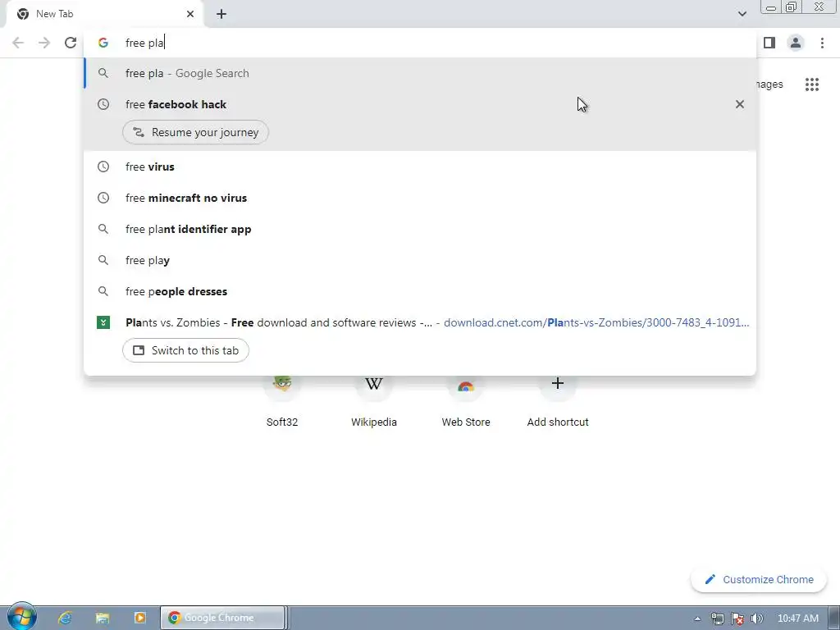
Task: Select 'free facebook hack' history suggestion
Action: (420, 104)
